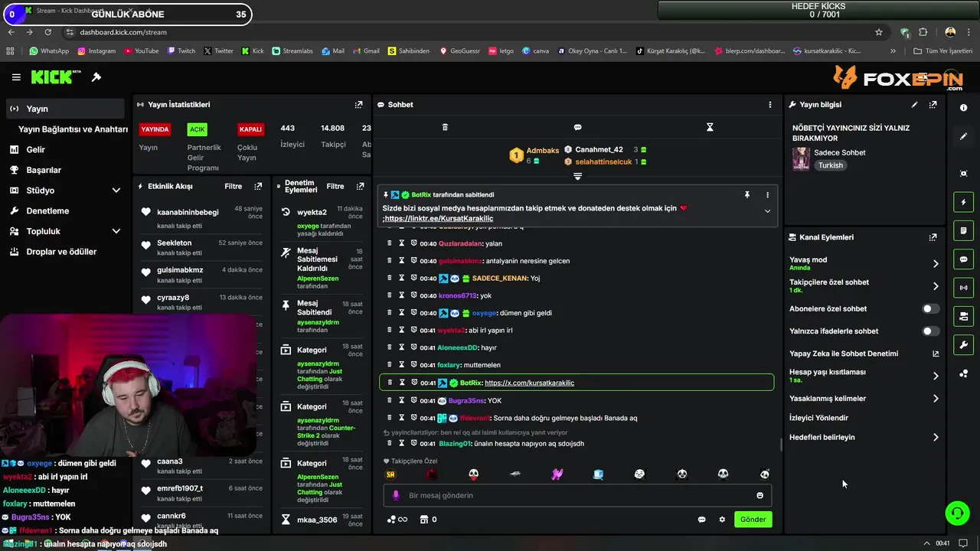Open x.com/kursatkarakilic link from BotRix
Viewport: 980px width, 551px height.
coord(529,383)
